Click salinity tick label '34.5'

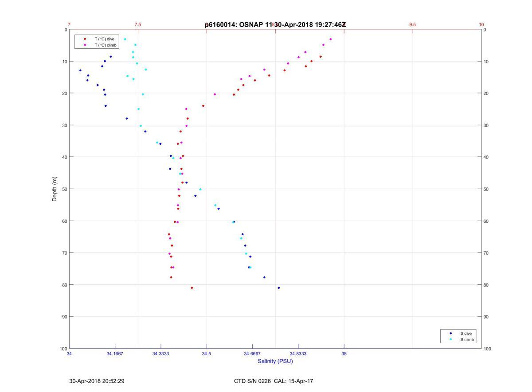[x=207, y=354]
